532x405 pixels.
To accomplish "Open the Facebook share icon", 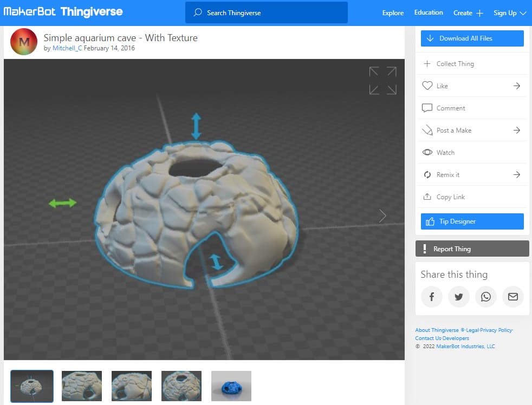I will pos(432,297).
